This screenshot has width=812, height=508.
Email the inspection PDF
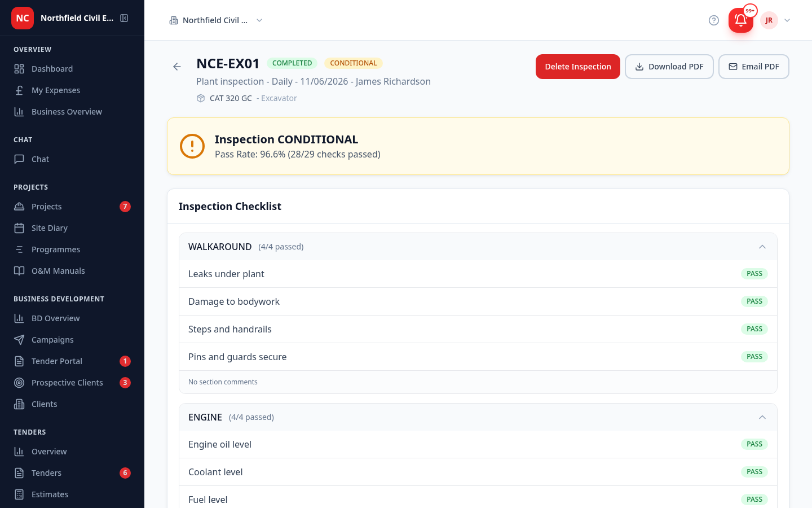(x=754, y=67)
